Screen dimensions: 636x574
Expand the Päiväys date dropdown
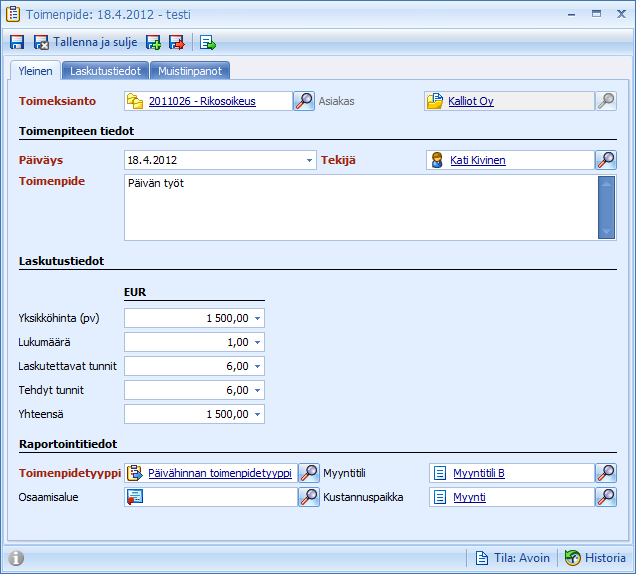tap(309, 160)
